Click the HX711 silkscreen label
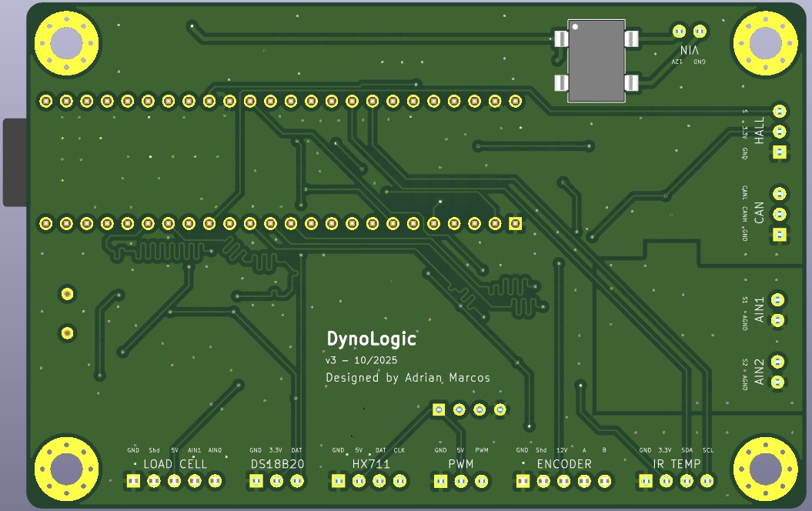Screen dimensions: 812x511 (371, 464)
